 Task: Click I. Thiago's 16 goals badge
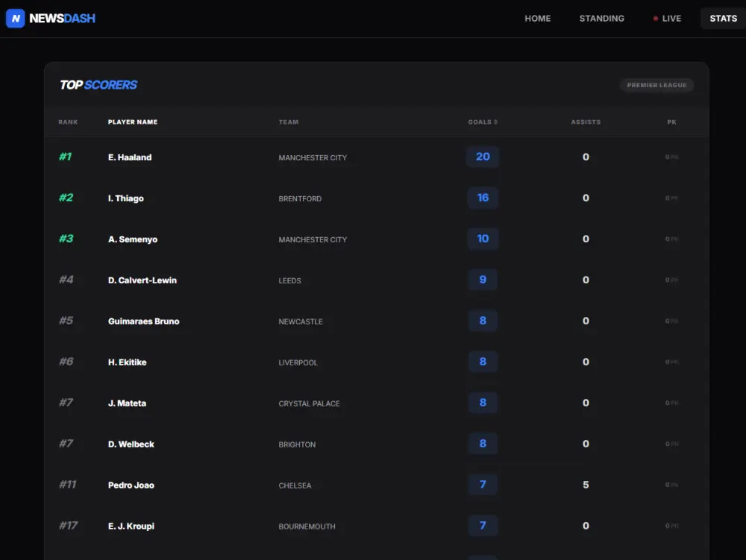(483, 198)
